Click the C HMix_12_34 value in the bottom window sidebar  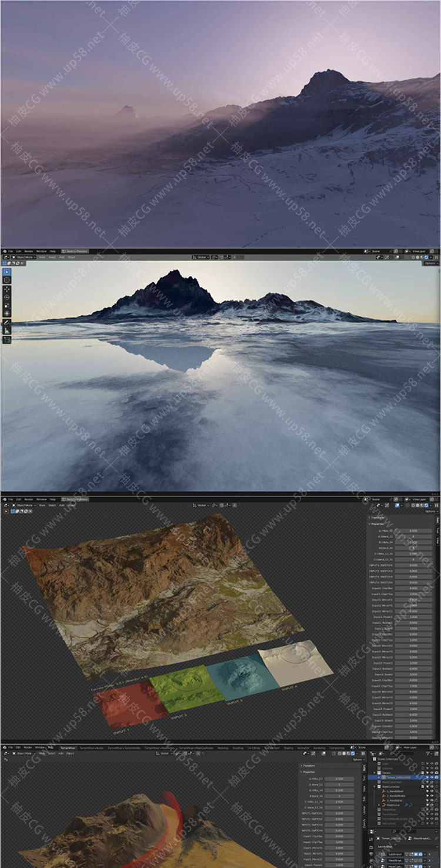(339, 802)
